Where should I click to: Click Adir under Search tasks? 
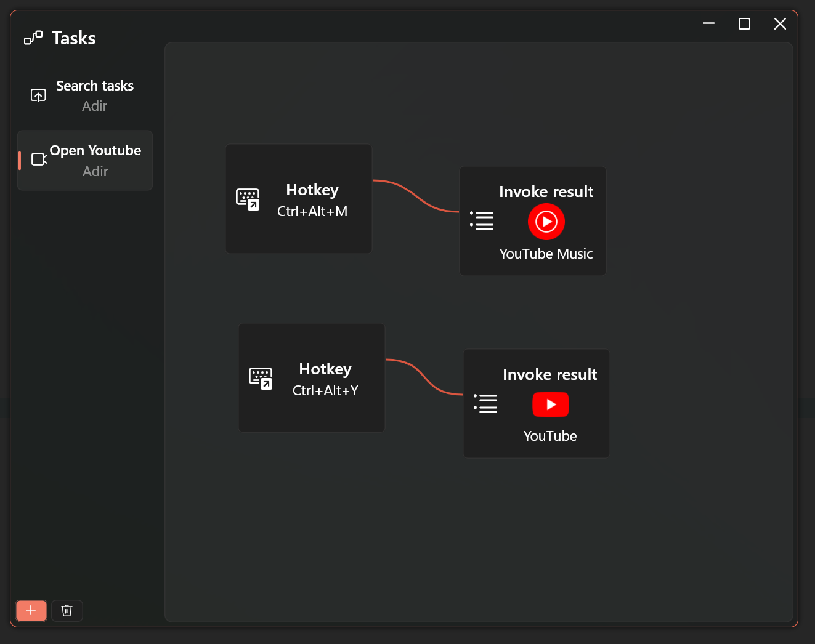point(95,106)
